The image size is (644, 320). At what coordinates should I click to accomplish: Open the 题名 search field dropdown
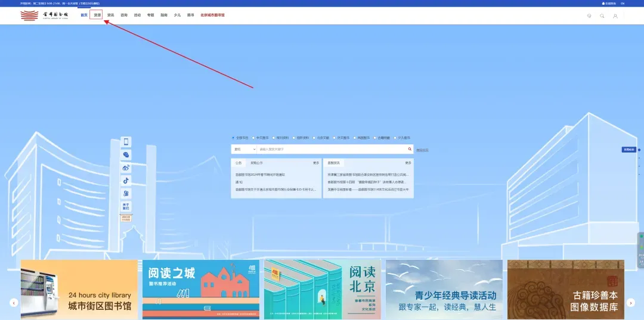point(244,150)
